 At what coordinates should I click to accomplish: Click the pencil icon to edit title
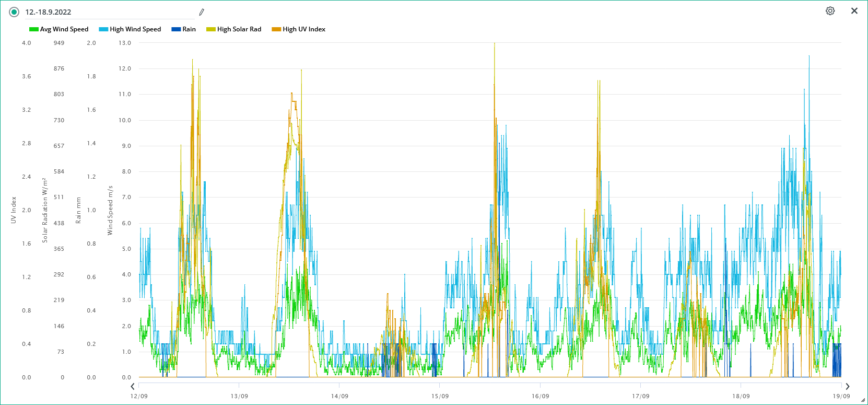pos(202,12)
